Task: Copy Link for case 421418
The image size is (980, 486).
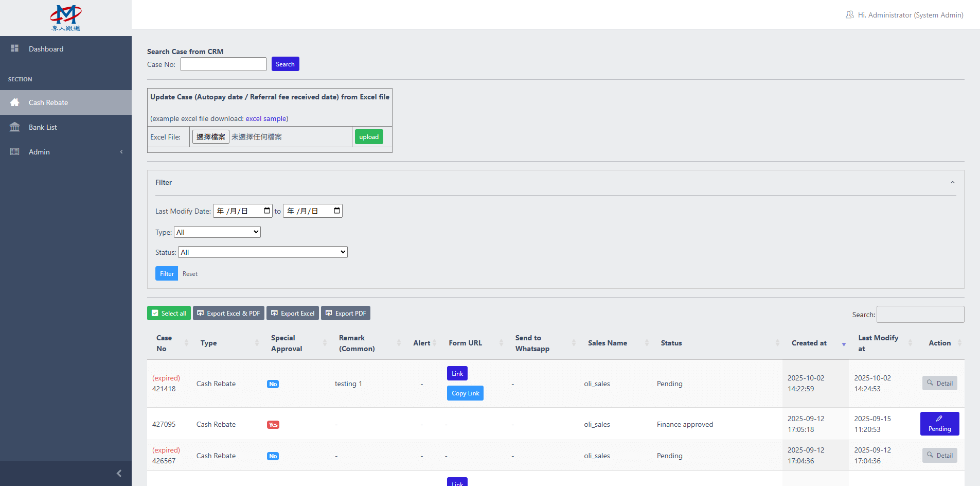Action: click(x=465, y=393)
